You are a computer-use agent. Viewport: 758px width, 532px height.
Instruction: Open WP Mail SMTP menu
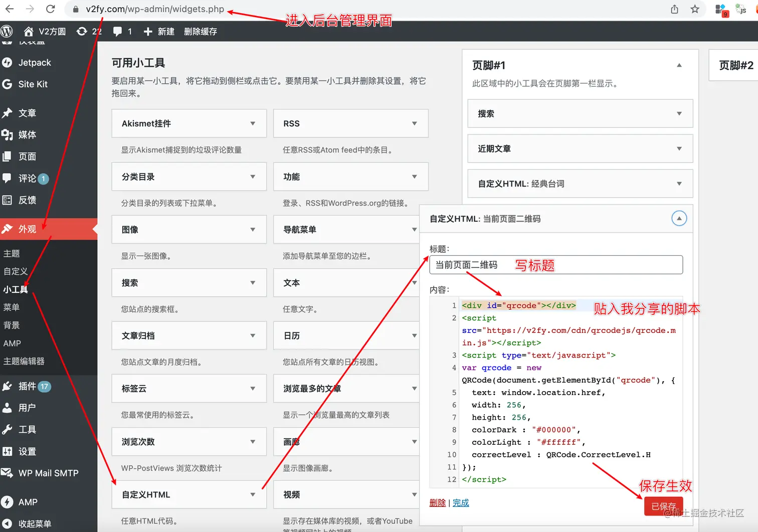pos(49,473)
